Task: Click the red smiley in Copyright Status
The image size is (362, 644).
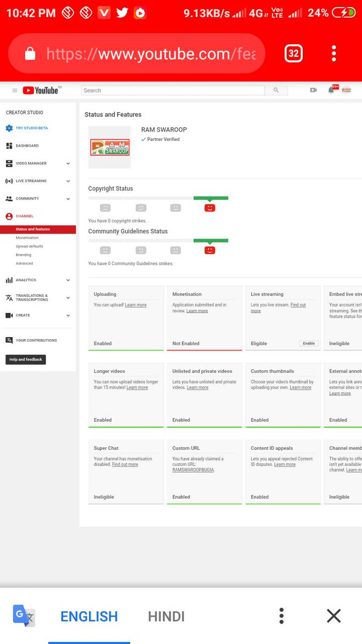Action: pyautogui.click(x=210, y=208)
